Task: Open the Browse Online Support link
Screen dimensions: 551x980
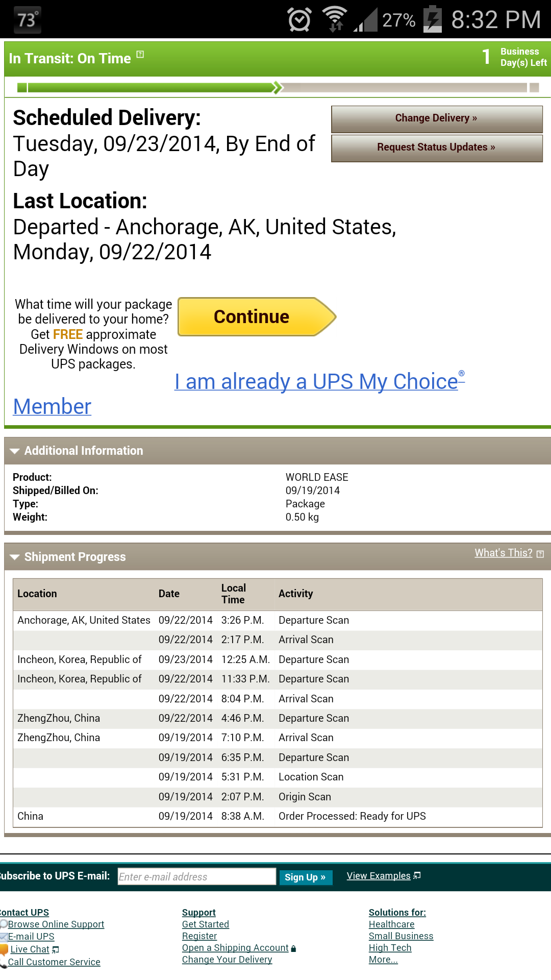Action: pos(56,924)
